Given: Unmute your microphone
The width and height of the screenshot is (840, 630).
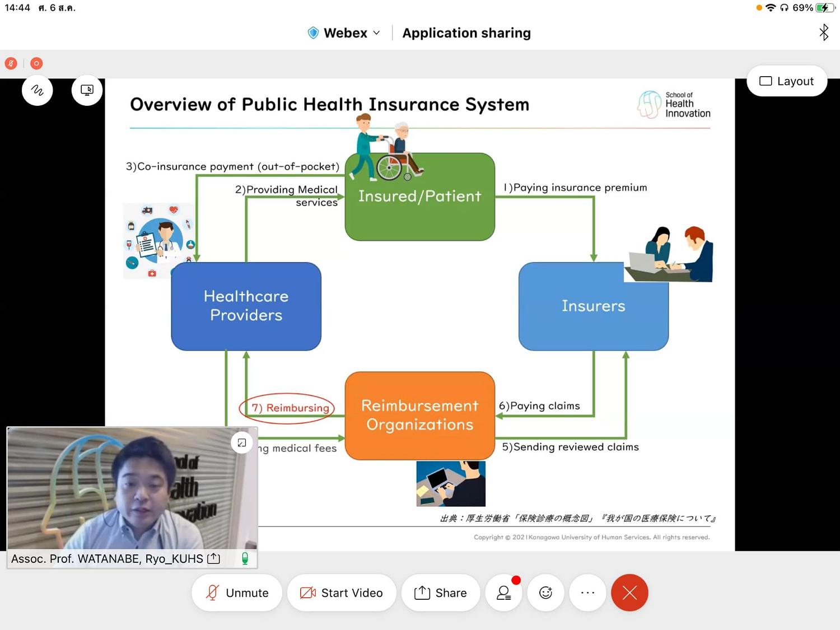Looking at the screenshot, I should [x=237, y=592].
